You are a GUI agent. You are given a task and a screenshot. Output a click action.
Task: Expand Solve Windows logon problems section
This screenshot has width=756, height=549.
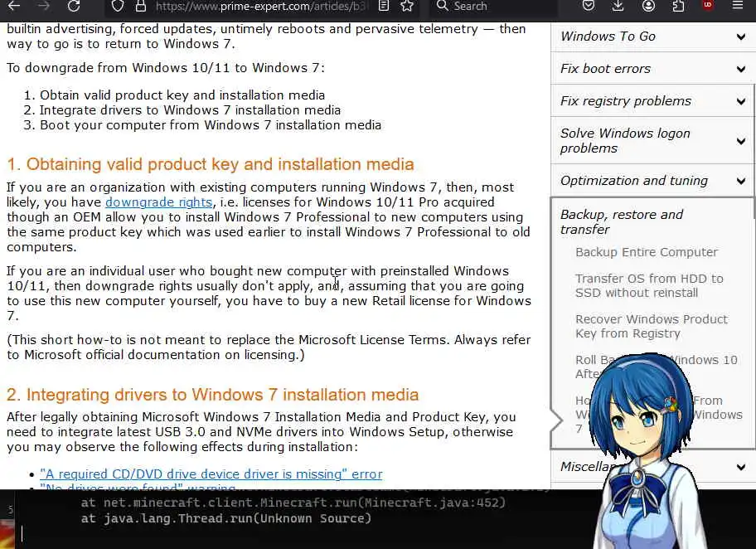pyautogui.click(x=652, y=140)
